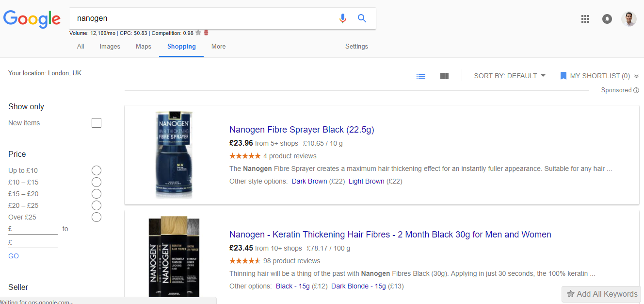The image size is (644, 304).
Task: Tick the New items checkbox
Action: (97, 123)
